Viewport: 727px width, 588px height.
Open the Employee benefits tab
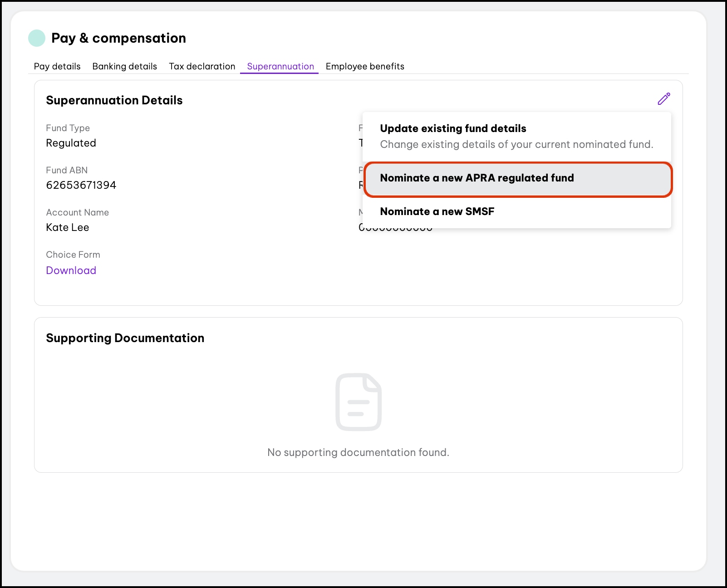[365, 66]
